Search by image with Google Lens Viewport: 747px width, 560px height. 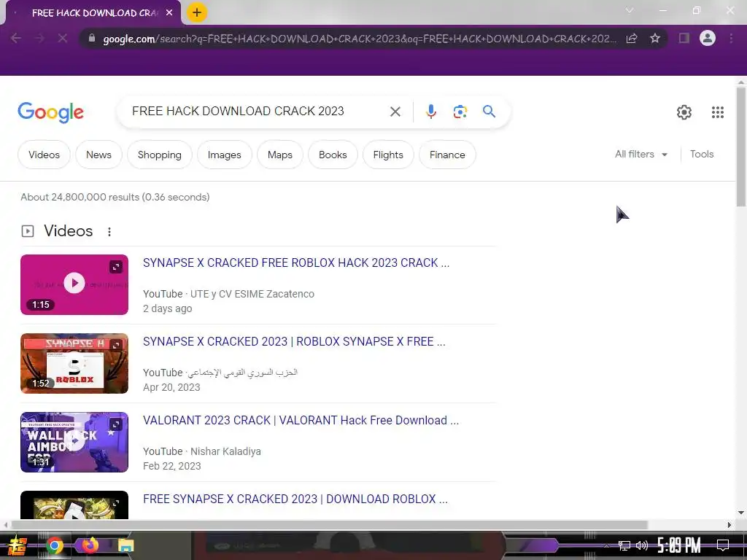[x=460, y=112]
